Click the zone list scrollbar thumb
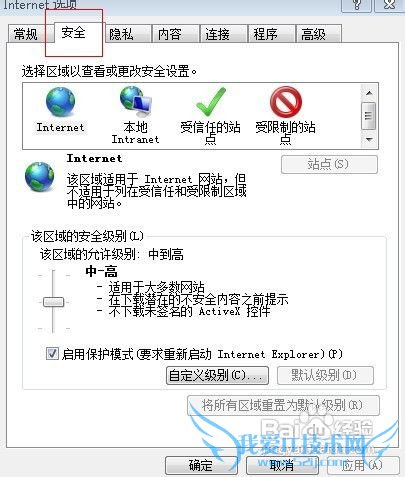405x477 pixels. [x=369, y=116]
